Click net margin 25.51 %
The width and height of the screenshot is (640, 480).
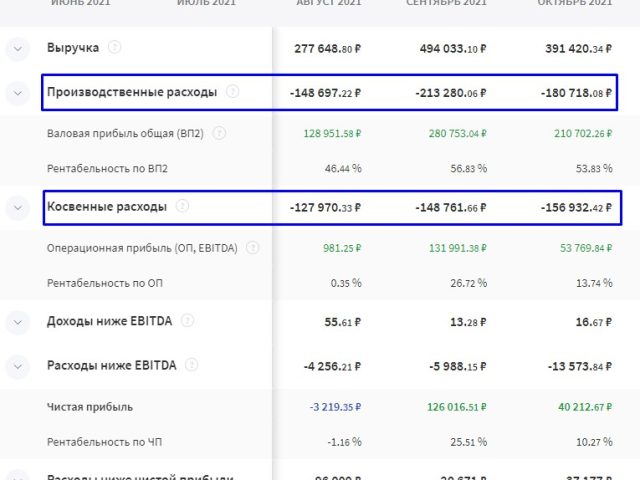pyautogui.click(x=469, y=442)
